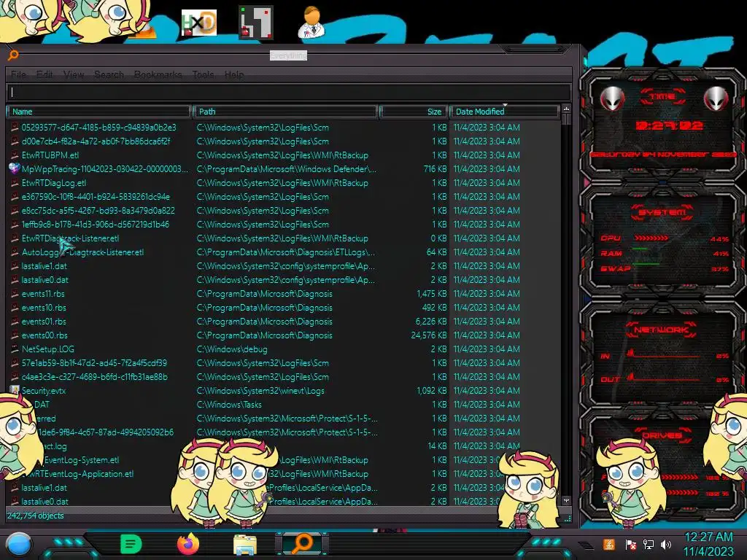Click the Start orb on the taskbar

coord(19,544)
